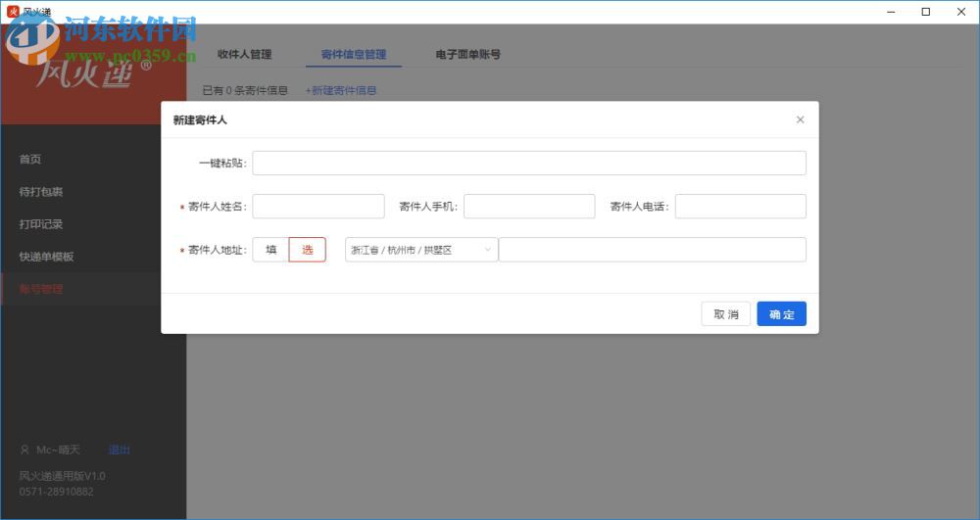
Task: Select the 填 address mode toggle
Action: click(x=270, y=250)
